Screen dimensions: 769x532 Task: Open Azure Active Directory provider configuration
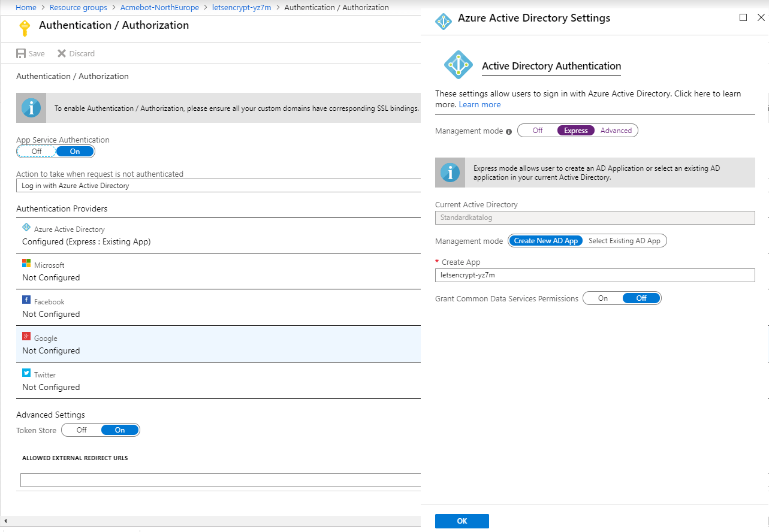(219, 235)
